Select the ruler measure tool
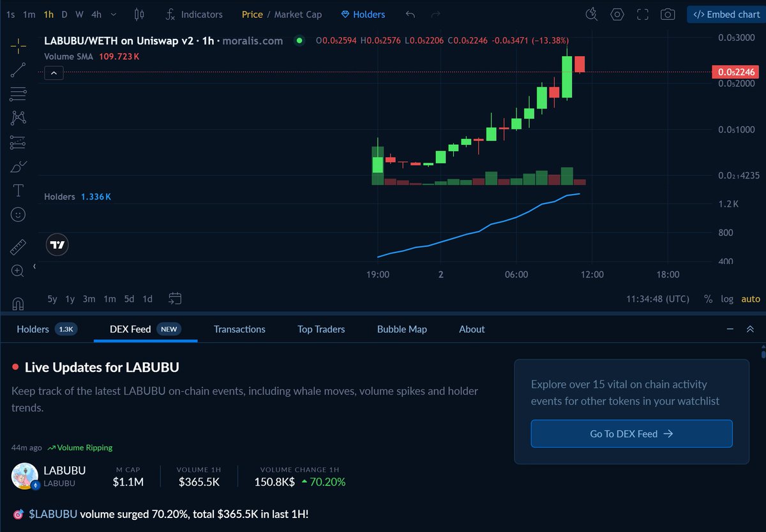The image size is (766, 532). (19, 246)
